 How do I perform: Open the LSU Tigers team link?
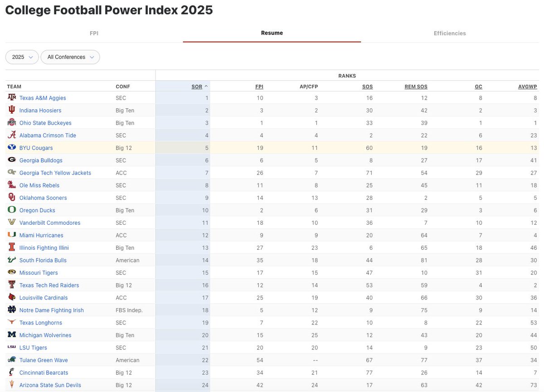pyautogui.click(x=33, y=347)
